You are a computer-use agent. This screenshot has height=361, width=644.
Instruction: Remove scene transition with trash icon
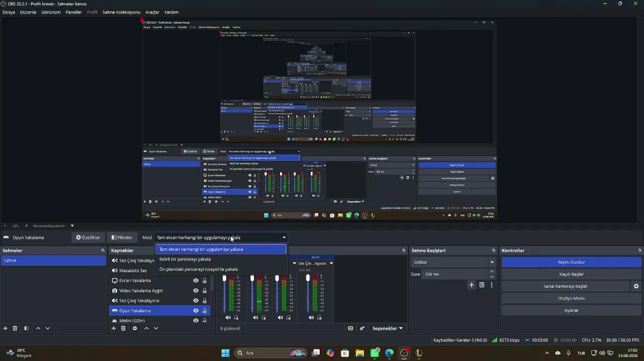[482, 285]
